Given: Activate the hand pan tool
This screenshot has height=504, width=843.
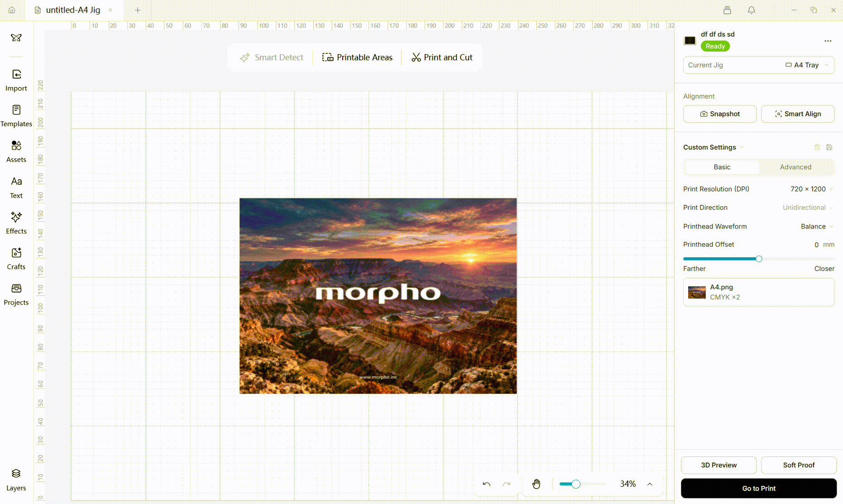Looking at the screenshot, I should [536, 484].
